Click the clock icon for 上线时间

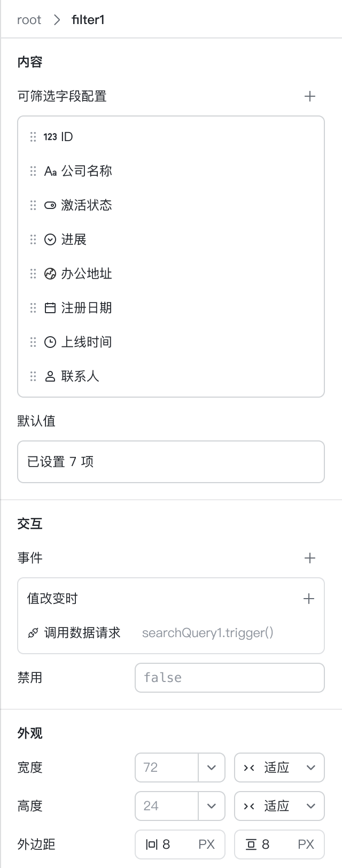click(x=50, y=342)
